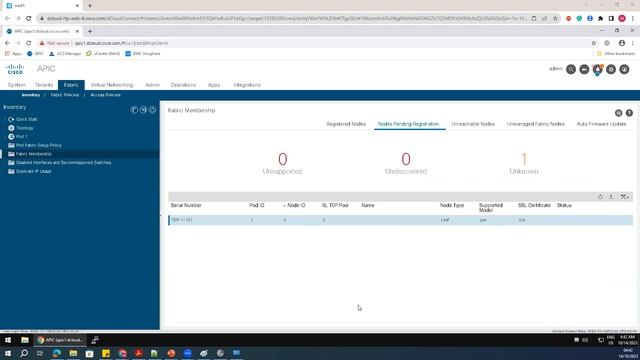Screen dimensions: 640x360
Task: Open the Virtual Networking menu
Action: [112, 85]
